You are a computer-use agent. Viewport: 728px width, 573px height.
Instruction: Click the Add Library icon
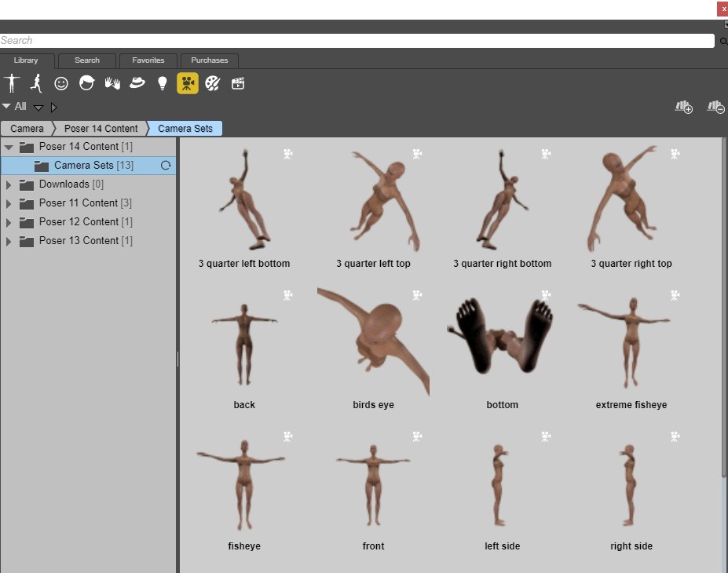683,107
